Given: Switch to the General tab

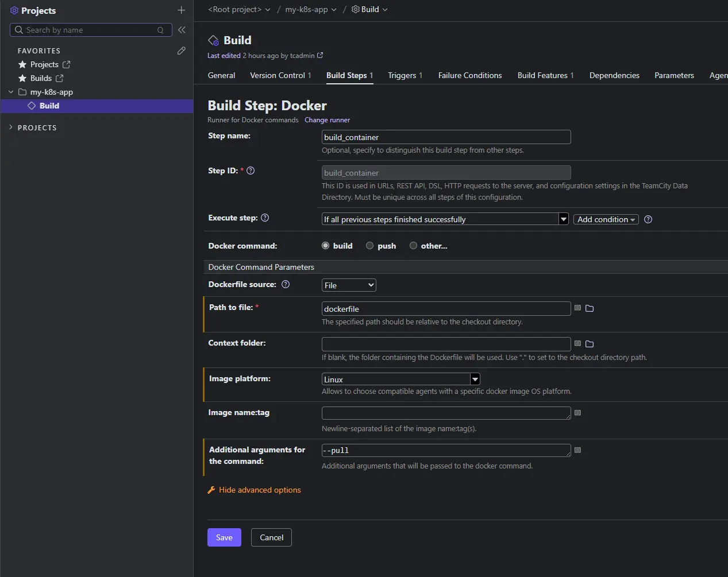Looking at the screenshot, I should click(x=221, y=75).
